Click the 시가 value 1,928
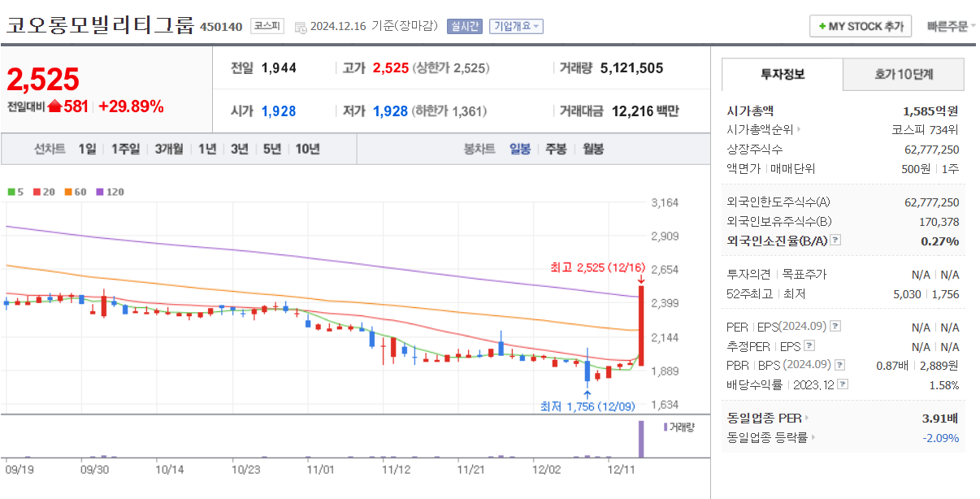The width and height of the screenshot is (980, 499). (279, 111)
